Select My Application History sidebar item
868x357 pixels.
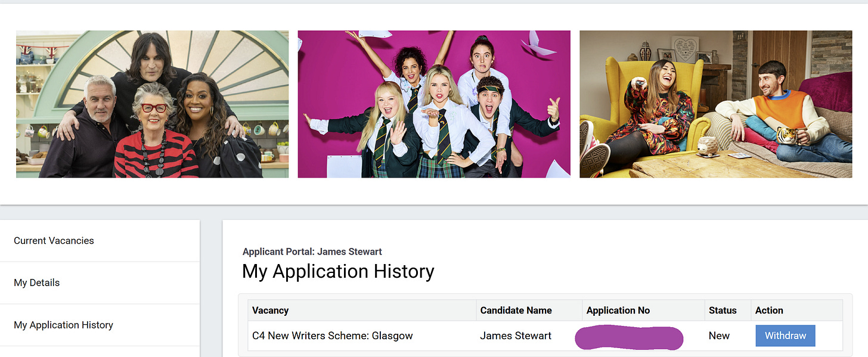tap(100, 325)
